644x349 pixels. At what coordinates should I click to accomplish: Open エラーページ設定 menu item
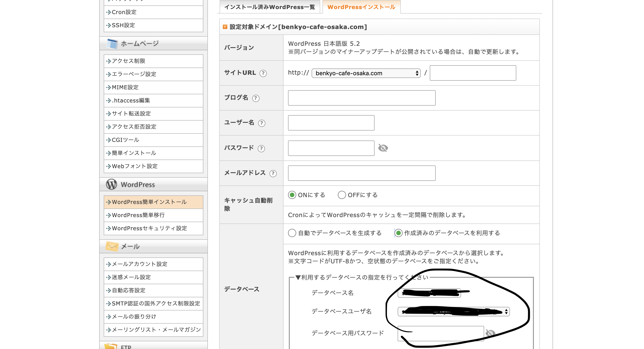tap(154, 74)
